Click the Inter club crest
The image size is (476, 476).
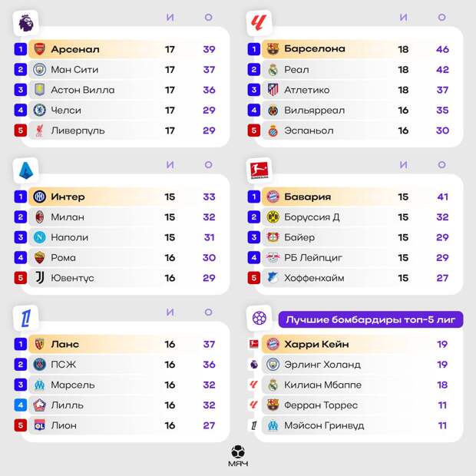click(39, 197)
